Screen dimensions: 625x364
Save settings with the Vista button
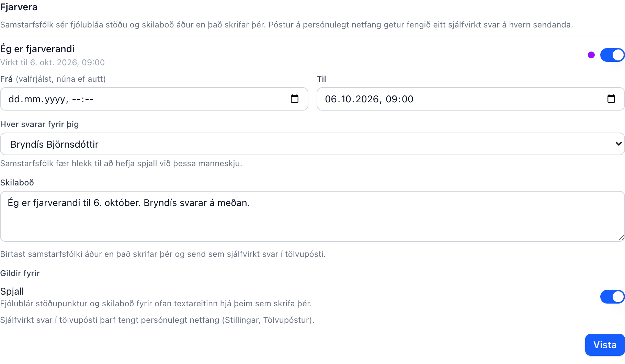[x=605, y=345]
